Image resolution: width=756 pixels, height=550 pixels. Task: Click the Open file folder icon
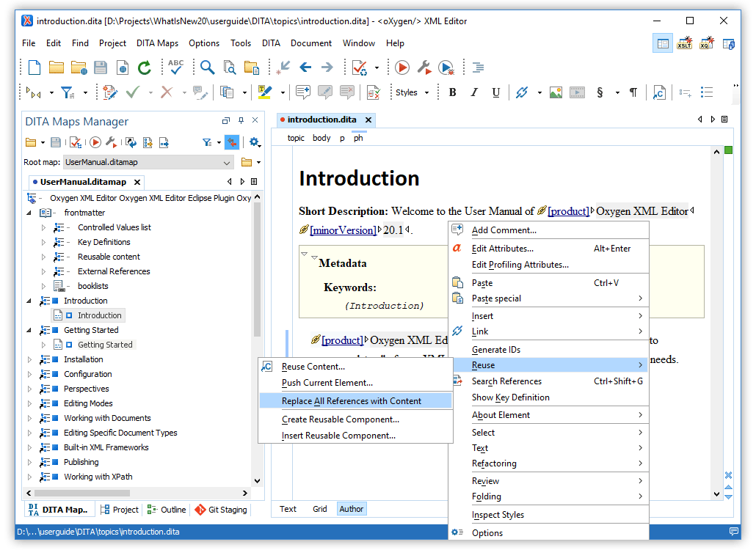[x=57, y=67]
